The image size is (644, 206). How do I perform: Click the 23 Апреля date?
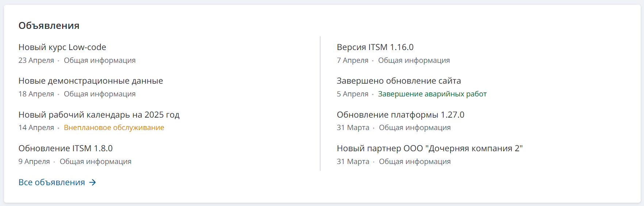pyautogui.click(x=36, y=61)
